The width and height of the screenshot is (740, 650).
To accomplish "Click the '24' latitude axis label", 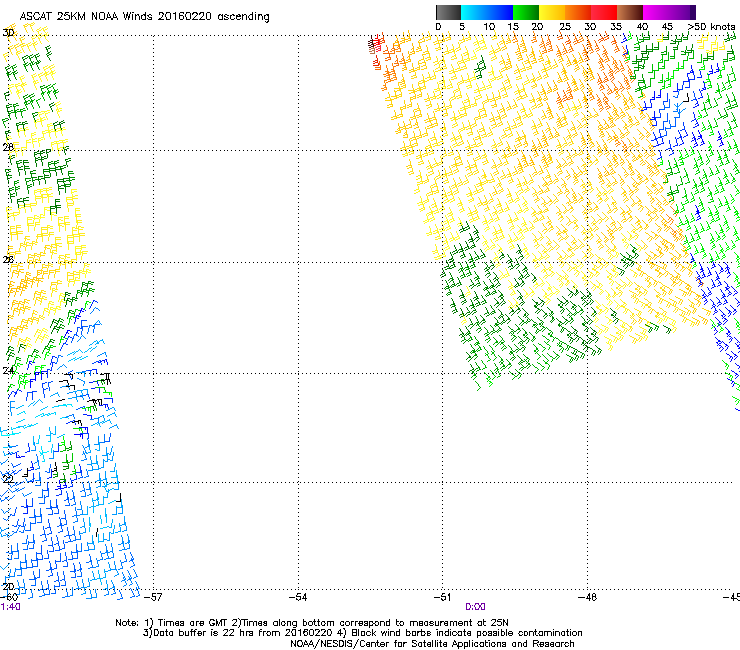I will click(8, 371).
